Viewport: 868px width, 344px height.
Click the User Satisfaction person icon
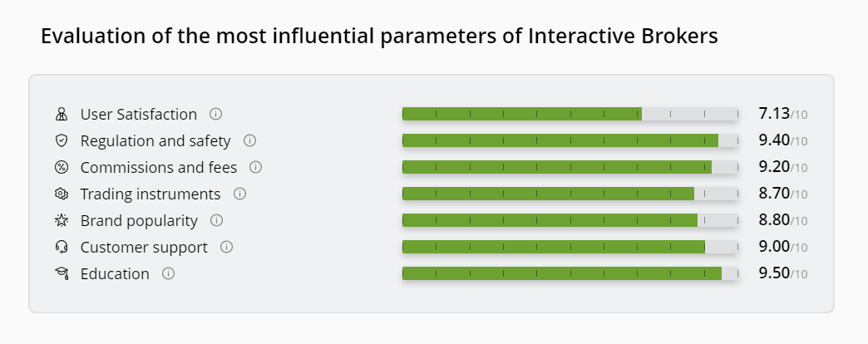(x=61, y=115)
